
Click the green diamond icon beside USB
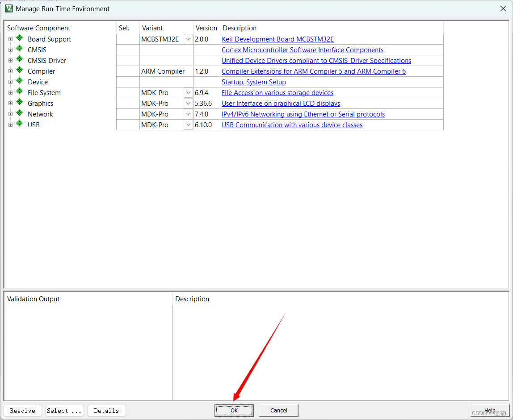point(20,124)
